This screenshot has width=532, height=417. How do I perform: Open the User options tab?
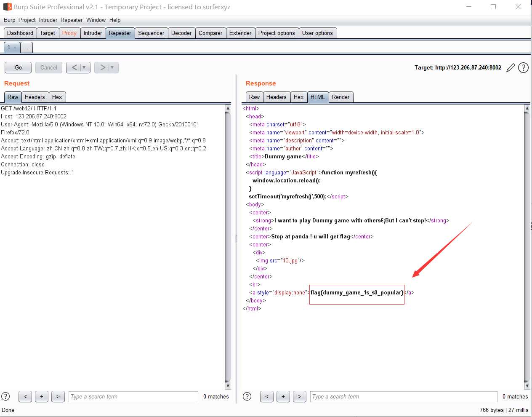pyautogui.click(x=317, y=33)
